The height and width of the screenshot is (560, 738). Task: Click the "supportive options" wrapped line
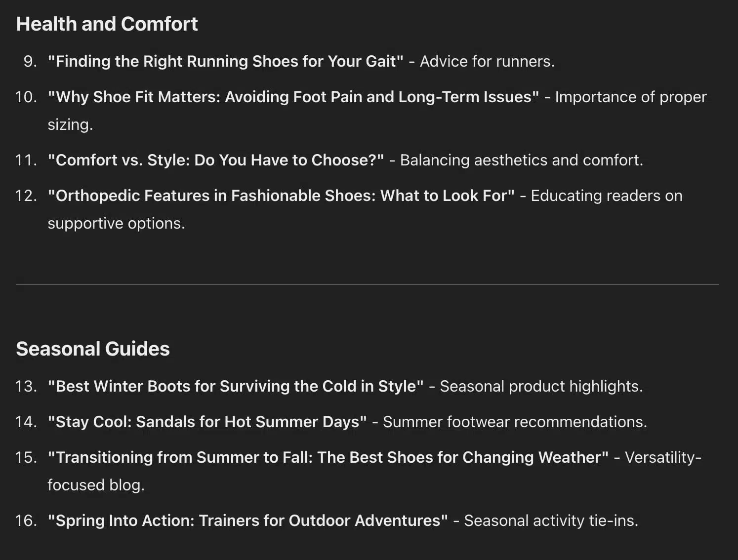116,223
